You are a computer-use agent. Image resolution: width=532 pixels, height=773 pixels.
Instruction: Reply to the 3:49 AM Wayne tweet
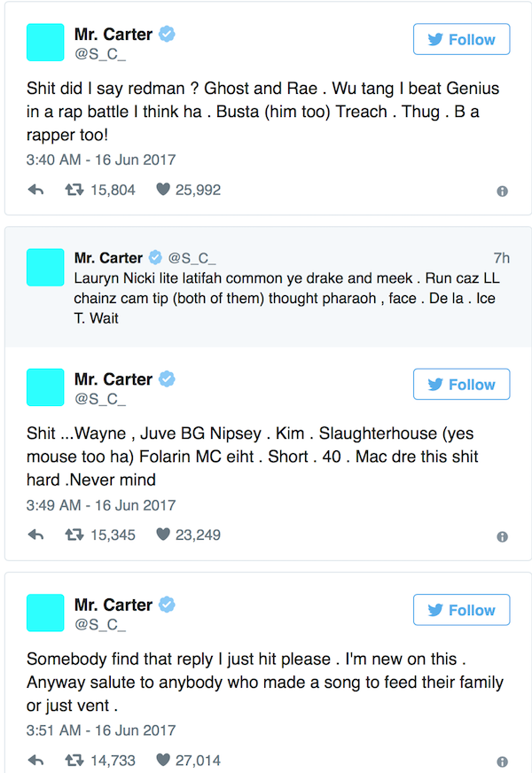tap(36, 535)
